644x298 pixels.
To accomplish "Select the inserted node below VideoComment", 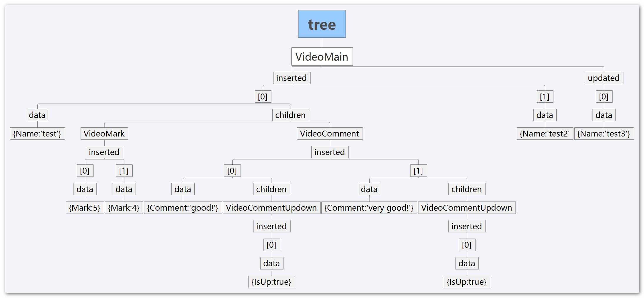I will 330,152.
